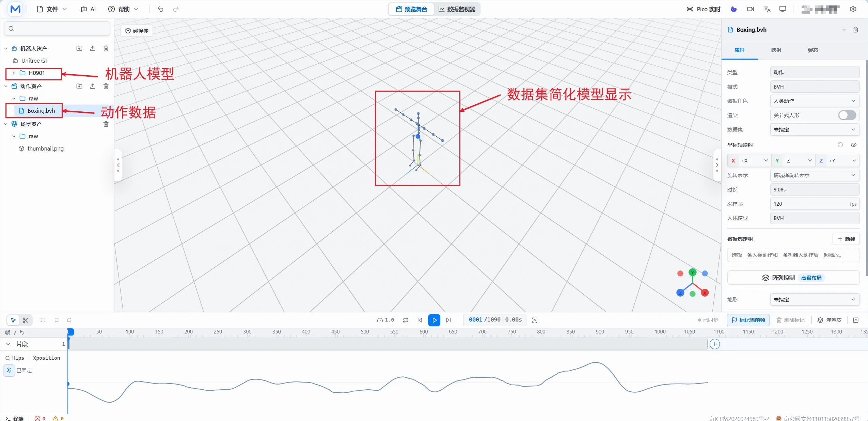
Task: Switch to 映射 tab
Action: pyautogui.click(x=776, y=50)
